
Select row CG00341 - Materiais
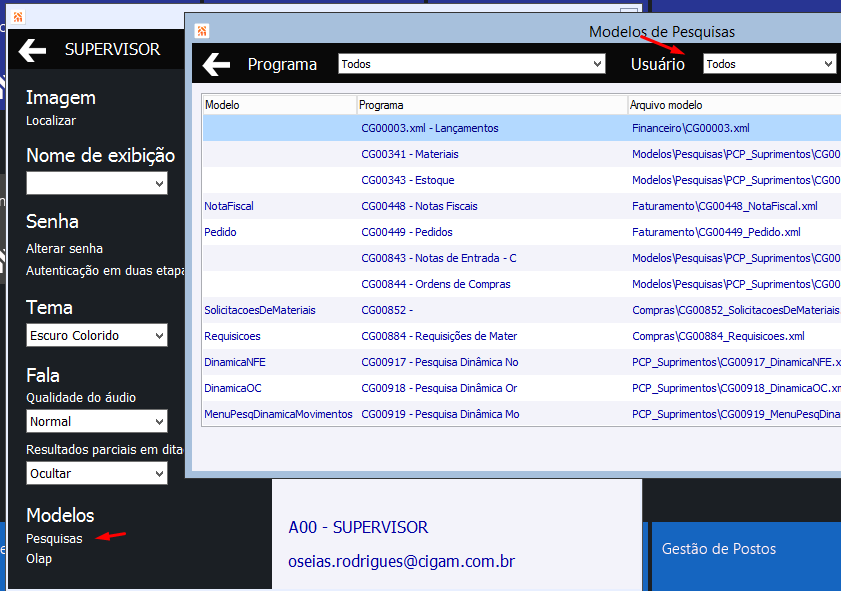(x=521, y=154)
